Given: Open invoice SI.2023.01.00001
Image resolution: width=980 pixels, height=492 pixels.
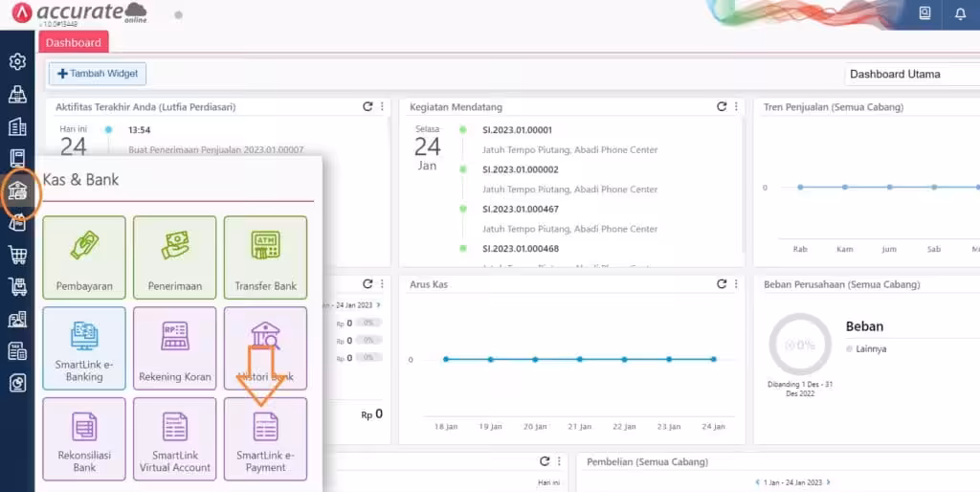Looking at the screenshot, I should click(518, 130).
